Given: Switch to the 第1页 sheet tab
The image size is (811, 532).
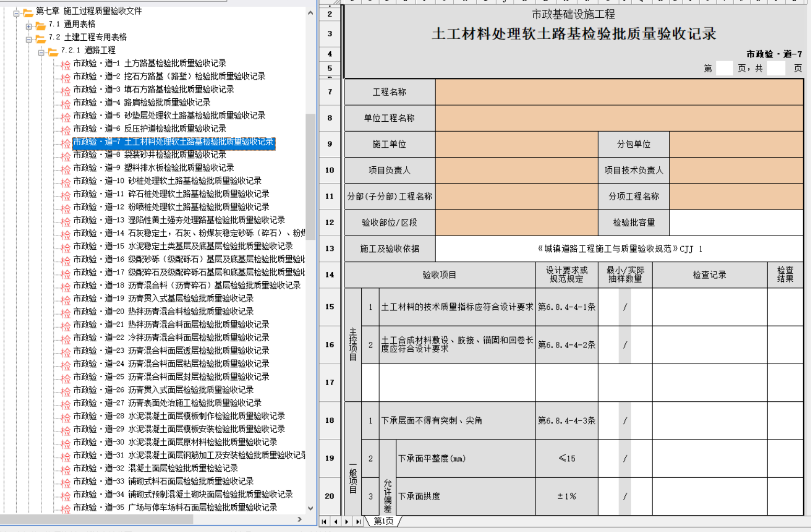Looking at the screenshot, I should [x=383, y=521].
